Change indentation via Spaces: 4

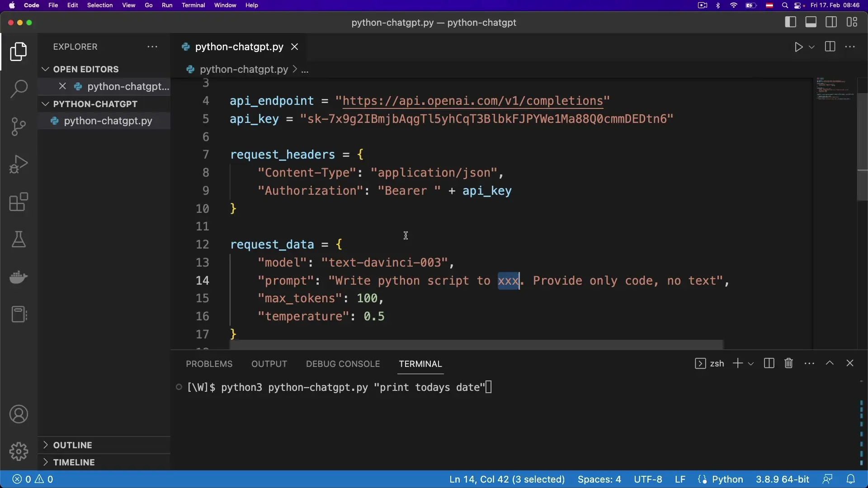(599, 479)
